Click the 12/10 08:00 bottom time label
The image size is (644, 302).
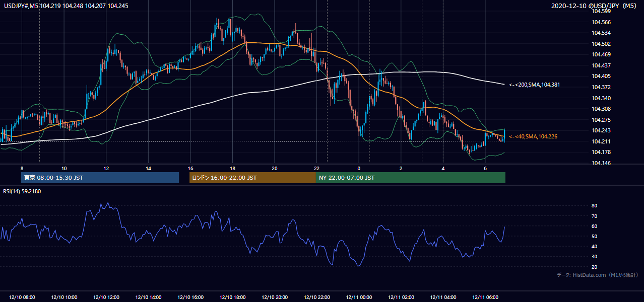tap(22, 297)
